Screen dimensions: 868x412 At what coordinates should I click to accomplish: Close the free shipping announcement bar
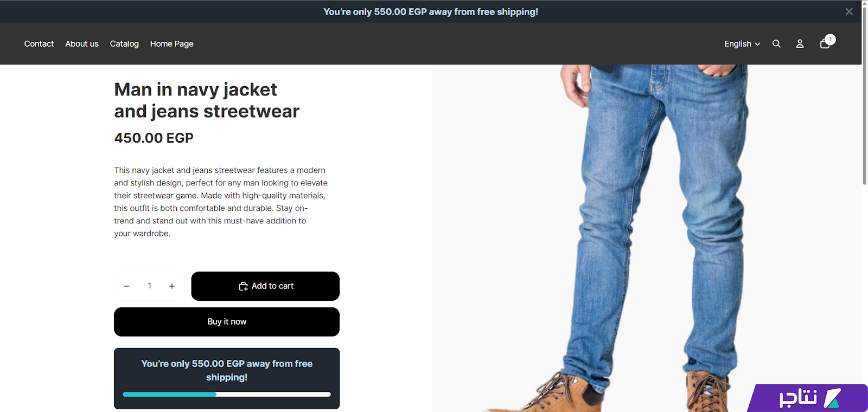(849, 11)
